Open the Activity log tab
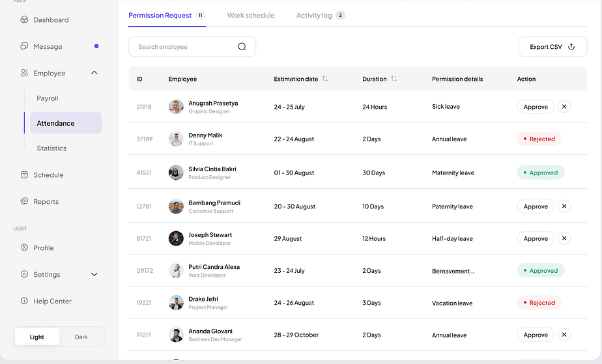The height and width of the screenshot is (364, 602). pos(314,16)
